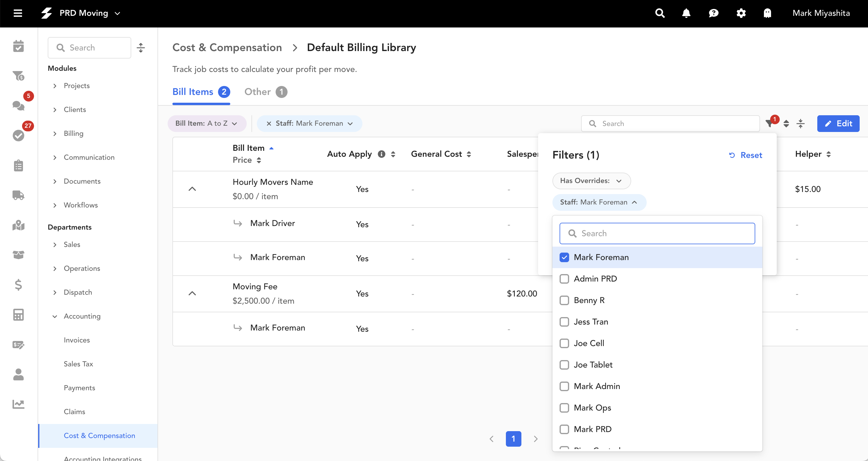868x461 pixels.
Task: Click the calendar sidebar icon
Action: [x=18, y=46]
